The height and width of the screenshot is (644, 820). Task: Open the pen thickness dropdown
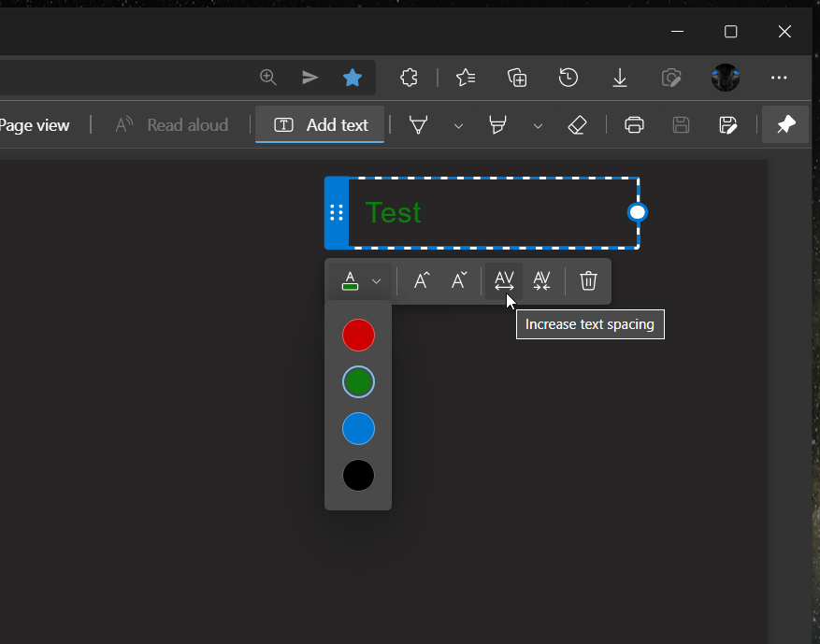click(x=459, y=124)
